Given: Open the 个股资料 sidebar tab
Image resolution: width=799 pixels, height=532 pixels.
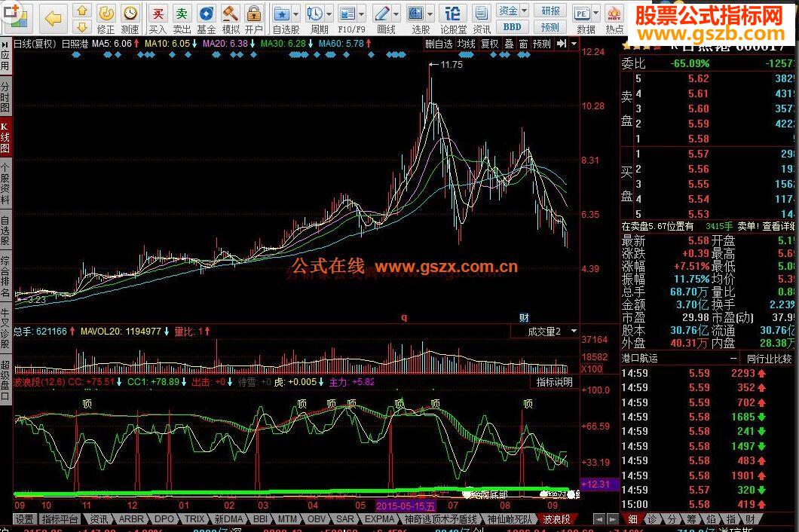Looking at the screenshot, I should (5, 183).
